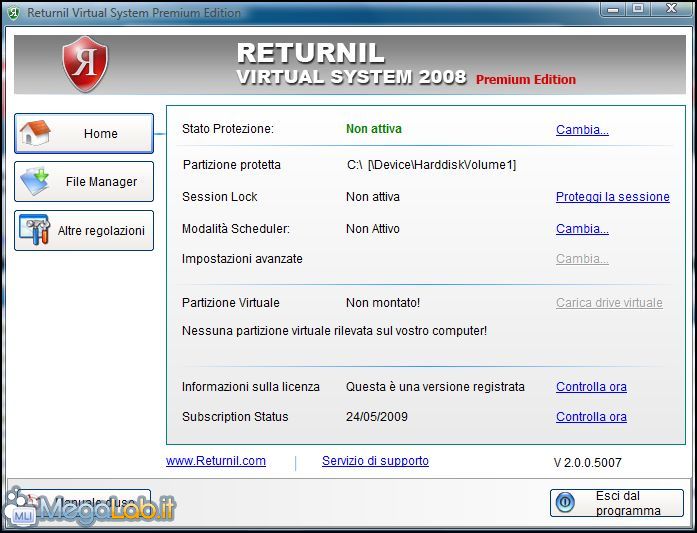Click the 'Non Attivo' scheduler status
The image size is (697, 533).
coord(373,228)
